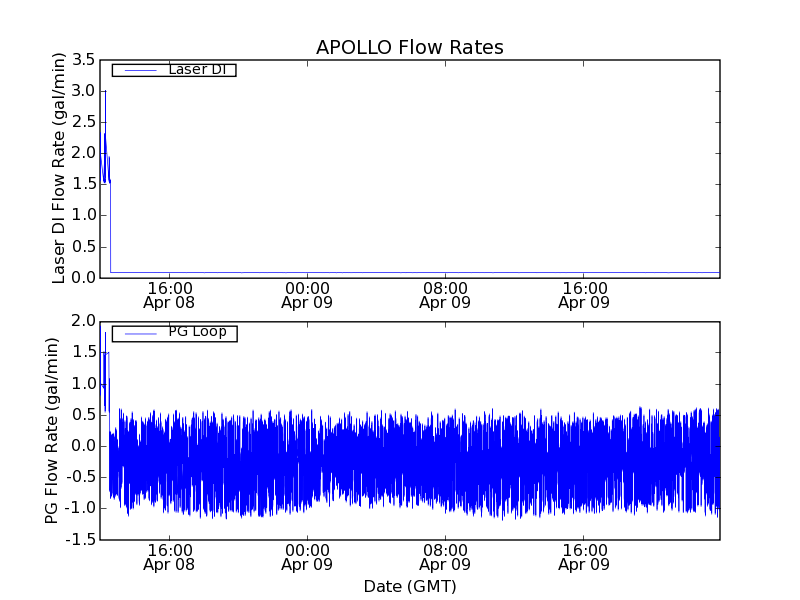The image size is (800, 600).
Task: Click the 0.0 y-axis tick on the top plot
Action: tap(83, 277)
